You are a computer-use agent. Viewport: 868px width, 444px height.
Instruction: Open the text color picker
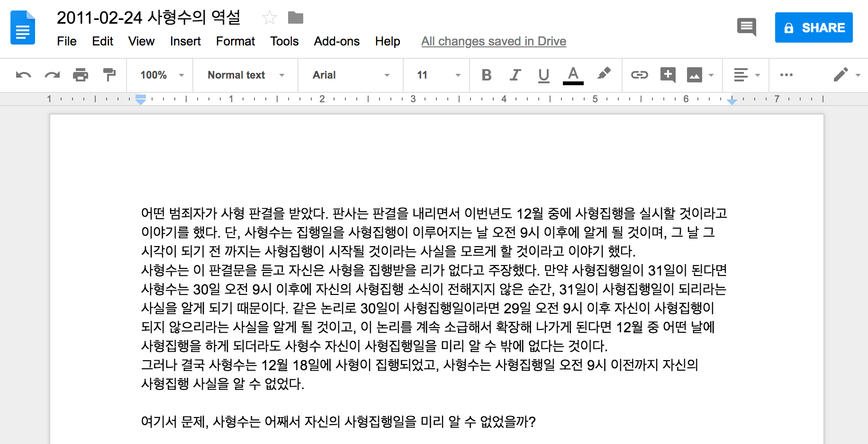tap(573, 75)
